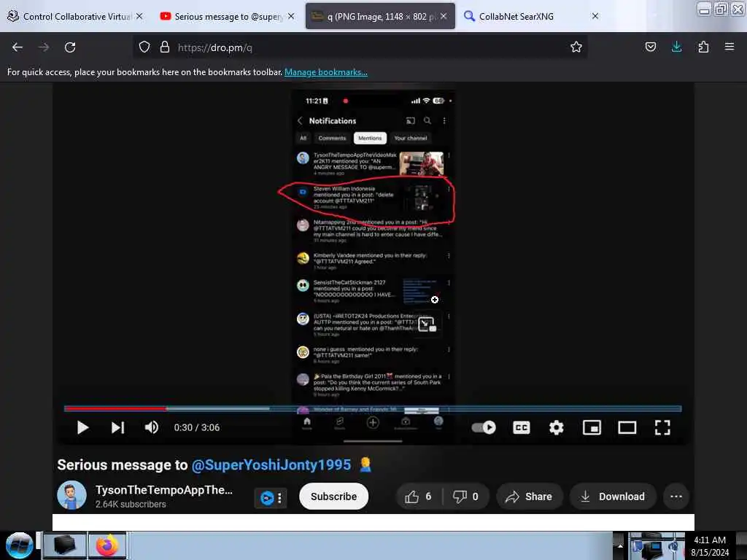Open the black app on taskbar
Screen dimensions: 747x560
tap(64, 545)
